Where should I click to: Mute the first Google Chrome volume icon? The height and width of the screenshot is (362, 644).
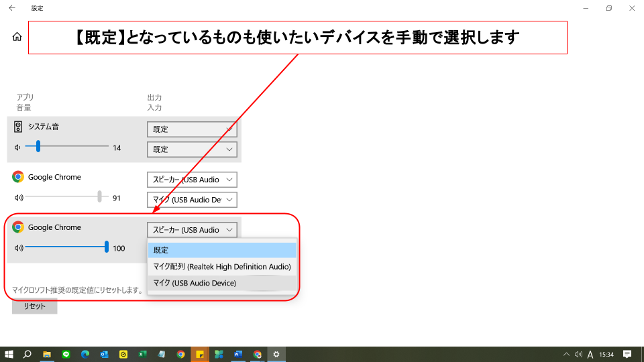tap(18, 198)
